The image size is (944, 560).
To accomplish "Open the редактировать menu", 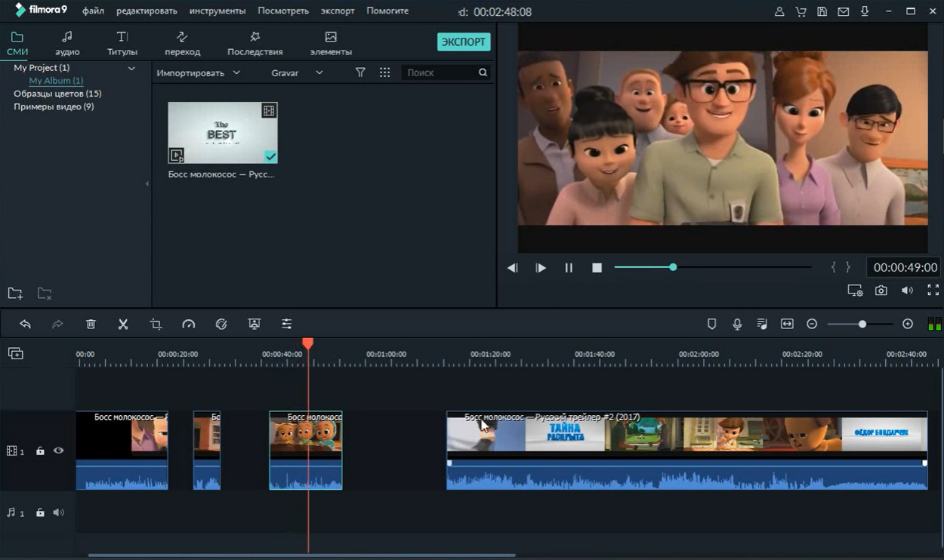I will 147,11.
